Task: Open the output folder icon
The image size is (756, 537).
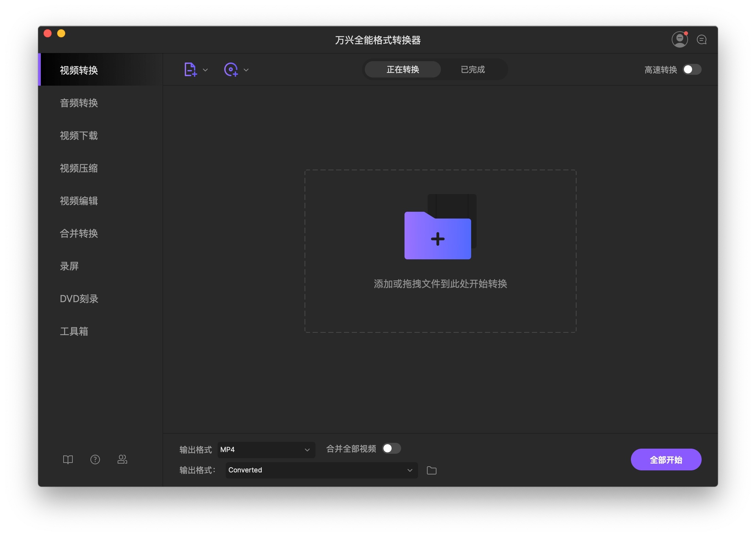Action: click(x=432, y=470)
